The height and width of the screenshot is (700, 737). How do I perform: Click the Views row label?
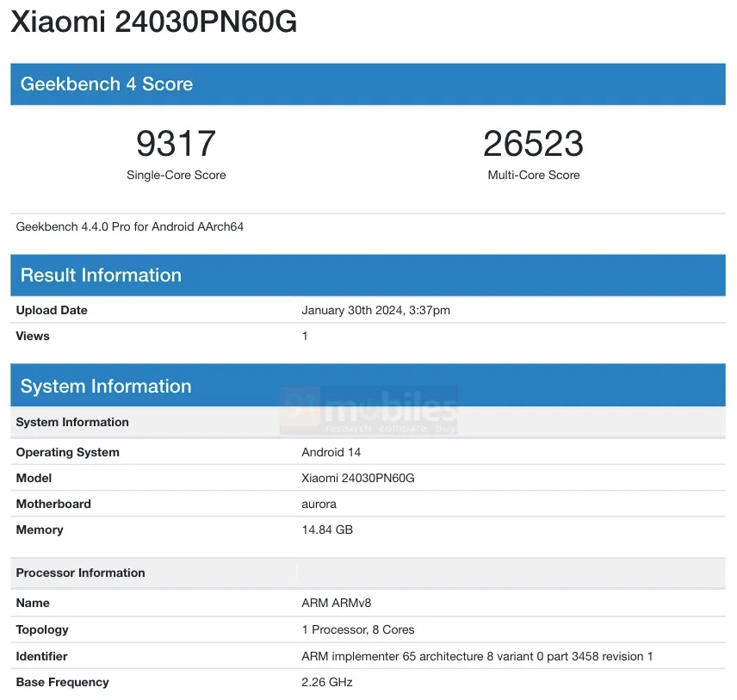[33, 336]
